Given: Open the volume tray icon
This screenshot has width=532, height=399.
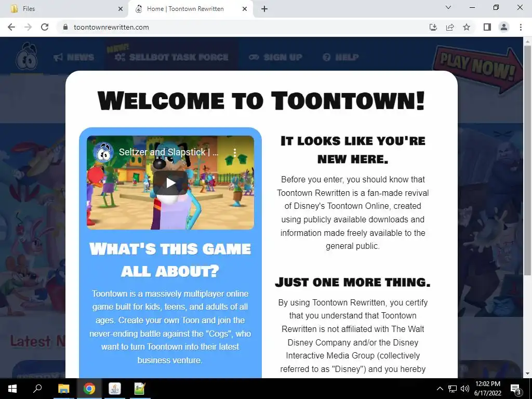Looking at the screenshot, I should point(464,389).
